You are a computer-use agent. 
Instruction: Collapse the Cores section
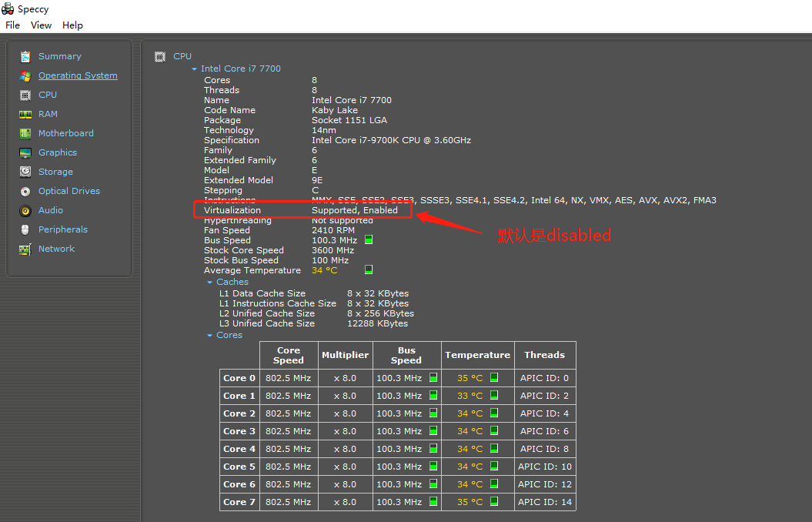[209, 334]
